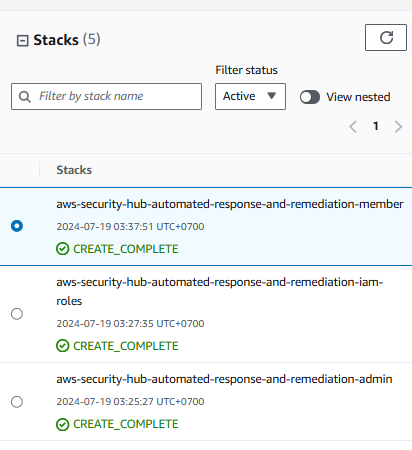
Task: Collapse the Stacks panel minus icon
Action: [x=22, y=41]
